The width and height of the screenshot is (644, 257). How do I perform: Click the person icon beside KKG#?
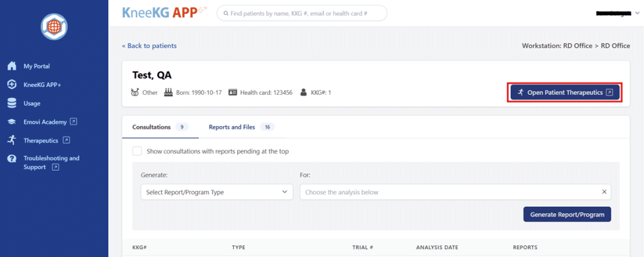304,92
